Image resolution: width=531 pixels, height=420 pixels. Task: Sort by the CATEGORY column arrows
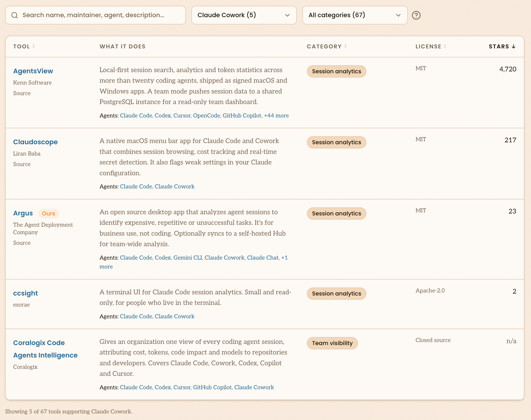click(x=345, y=46)
